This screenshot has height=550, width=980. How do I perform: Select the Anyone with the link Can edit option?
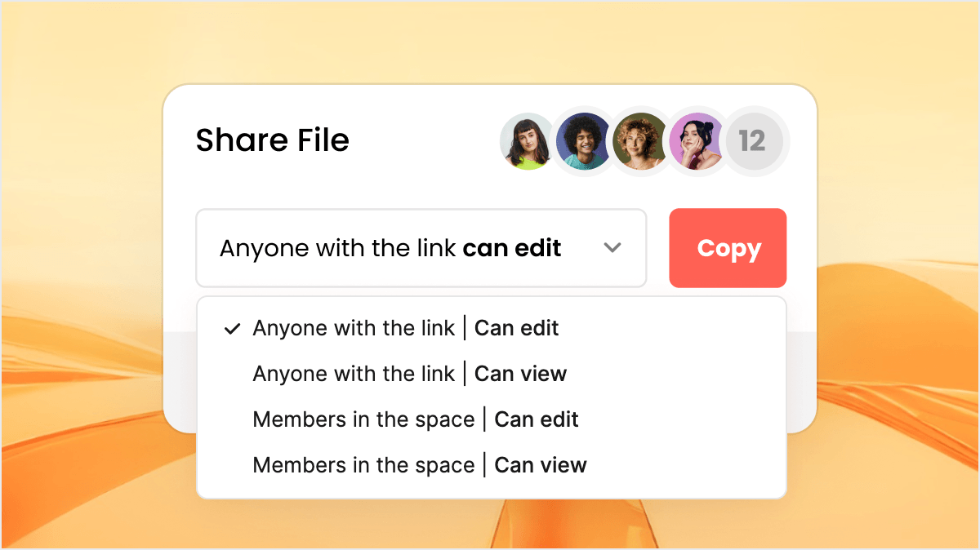tap(405, 328)
